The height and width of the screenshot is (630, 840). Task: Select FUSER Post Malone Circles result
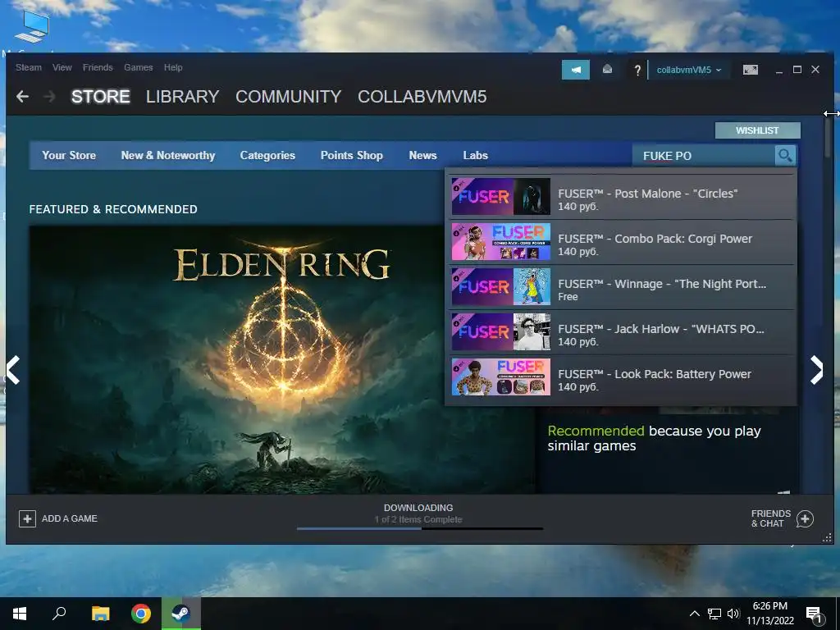tap(621, 197)
